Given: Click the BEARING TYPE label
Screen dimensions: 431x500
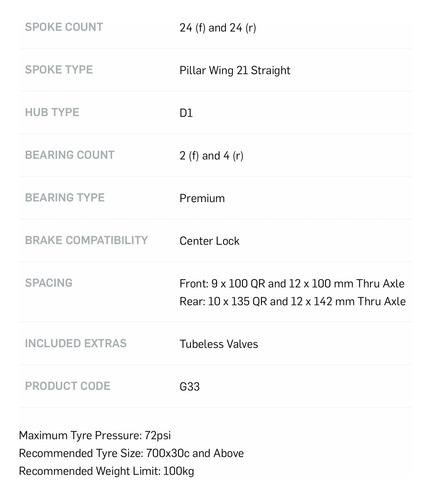Looking at the screenshot, I should pos(65,198).
